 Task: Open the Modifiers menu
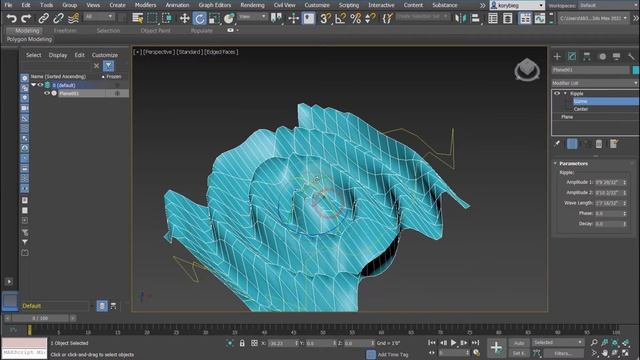point(145,5)
